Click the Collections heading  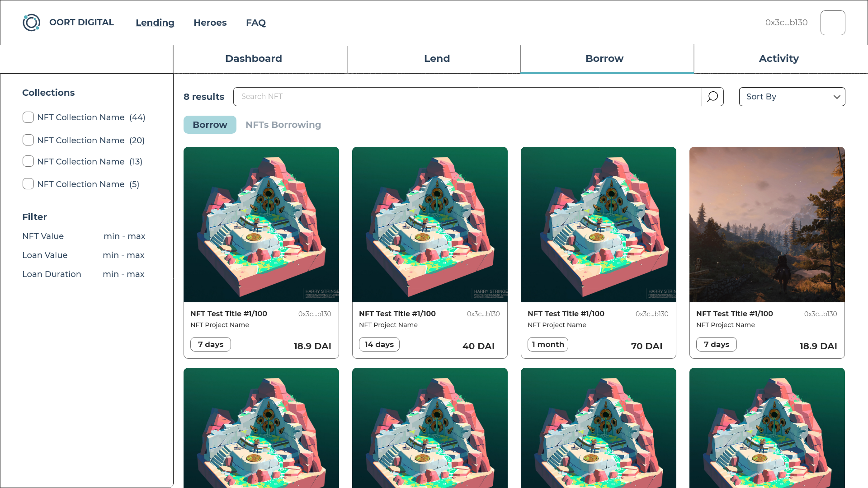click(x=48, y=93)
